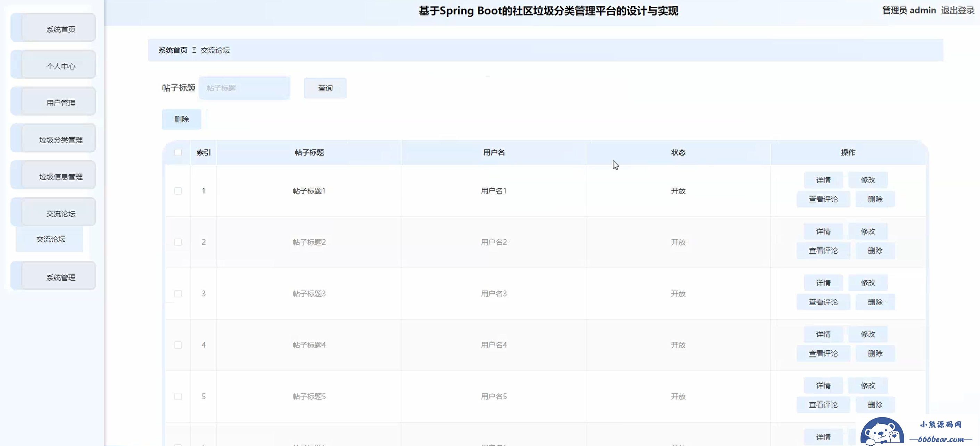Click 查看评论 for 帖子标题3
This screenshot has width=980, height=446.
[823, 302]
